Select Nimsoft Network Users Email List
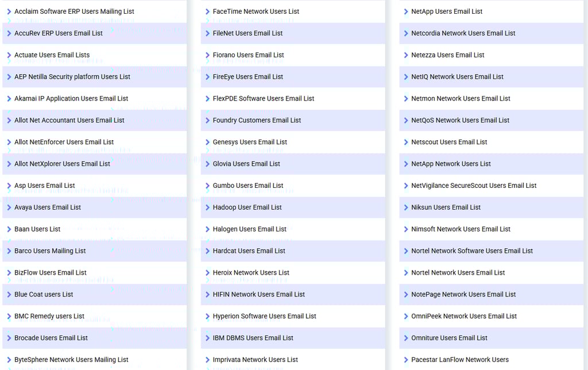 (x=461, y=229)
